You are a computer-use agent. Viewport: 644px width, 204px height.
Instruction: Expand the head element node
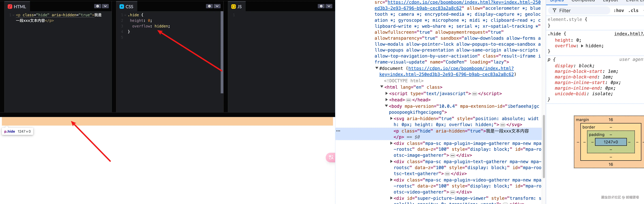(387, 100)
